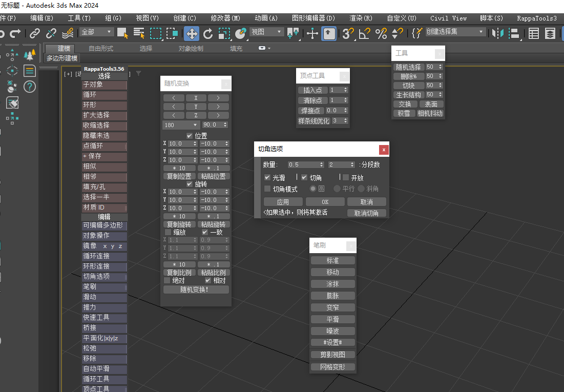Open the RappaTools3 menu

click(x=537, y=18)
